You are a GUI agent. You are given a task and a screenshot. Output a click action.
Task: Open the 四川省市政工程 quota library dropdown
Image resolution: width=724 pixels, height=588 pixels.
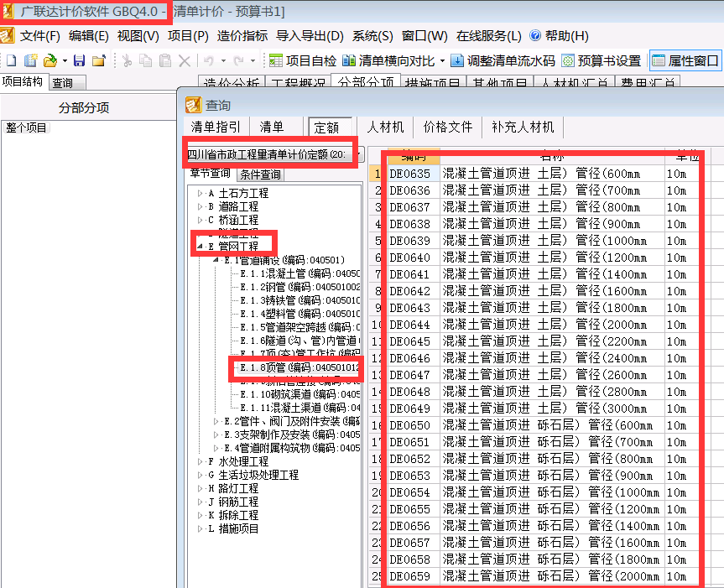coord(359,154)
